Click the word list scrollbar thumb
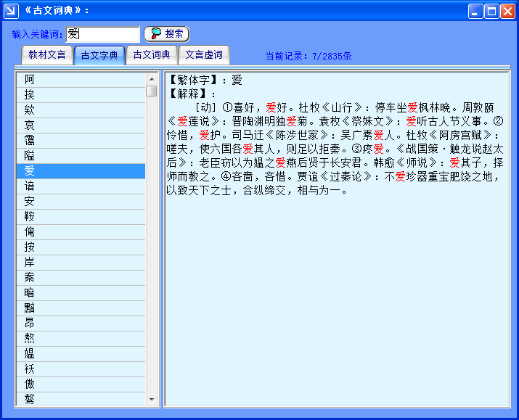The height and width of the screenshot is (420, 519). click(x=152, y=91)
